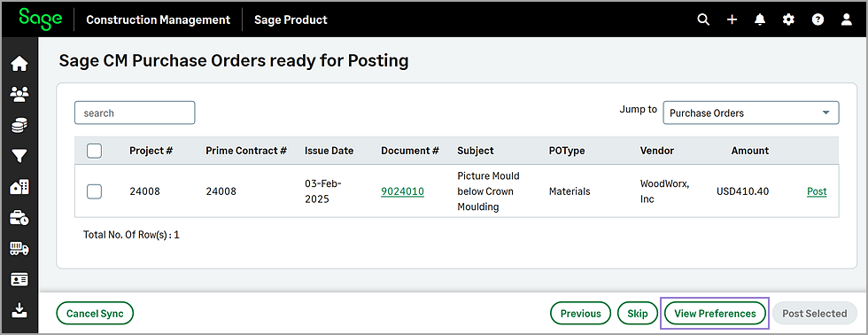Open the people/contacts sidebar icon
The image size is (868, 335).
coord(19,95)
